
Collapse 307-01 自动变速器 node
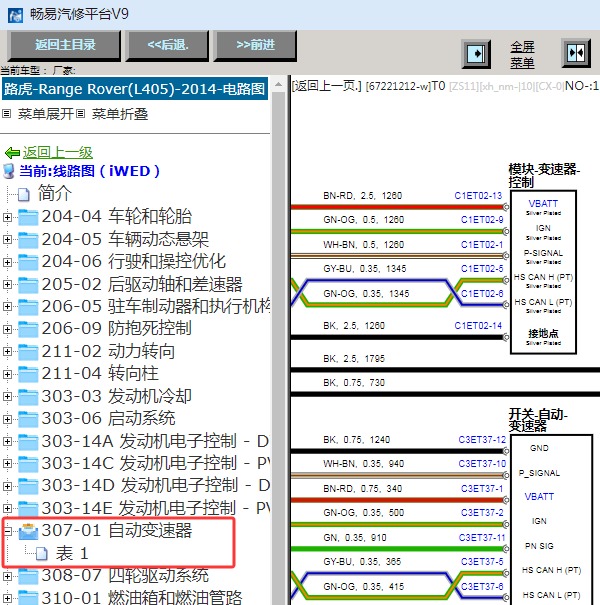[7, 531]
